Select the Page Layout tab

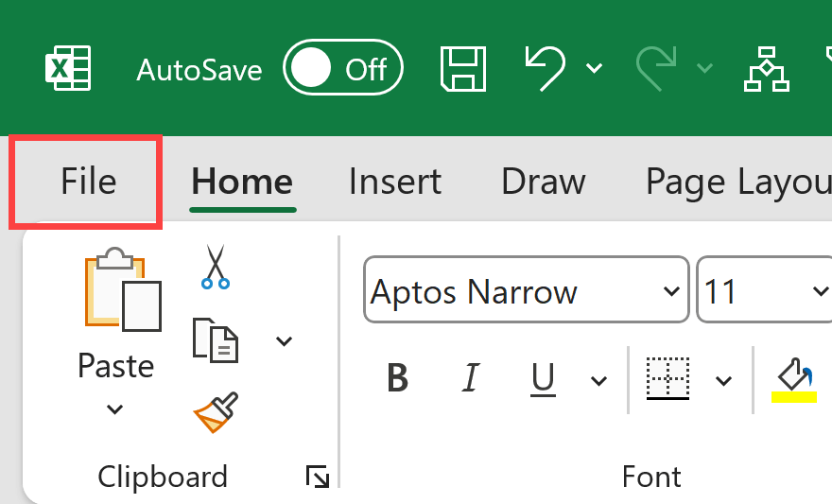738,182
